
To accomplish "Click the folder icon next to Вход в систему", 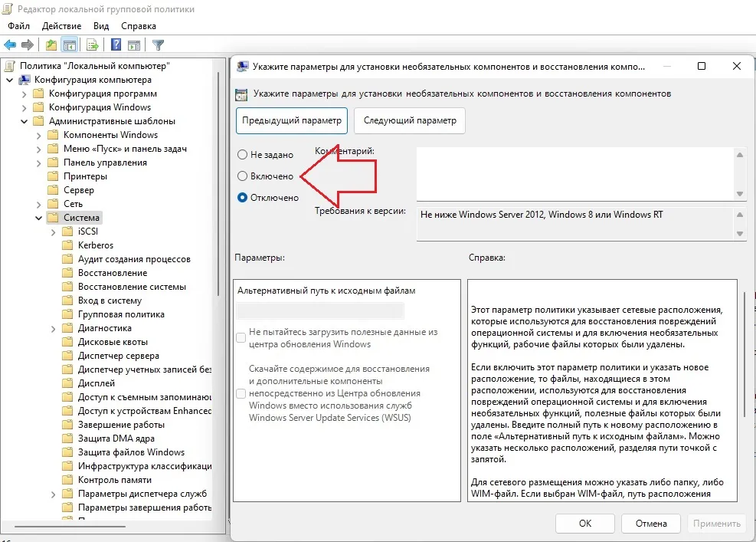I will coord(68,301).
